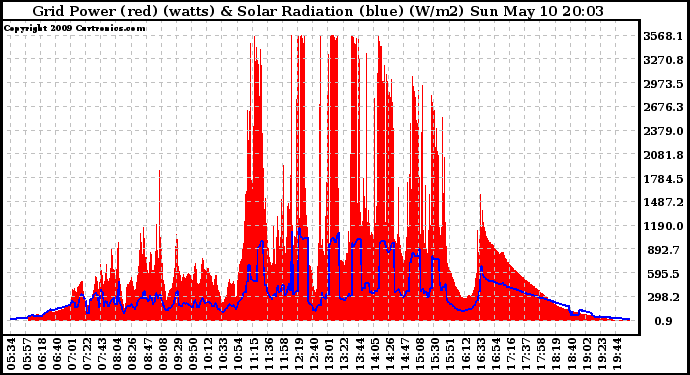Select the y-axis value 298.2
The height and width of the screenshot is (375, 690).
pyautogui.click(x=665, y=298)
